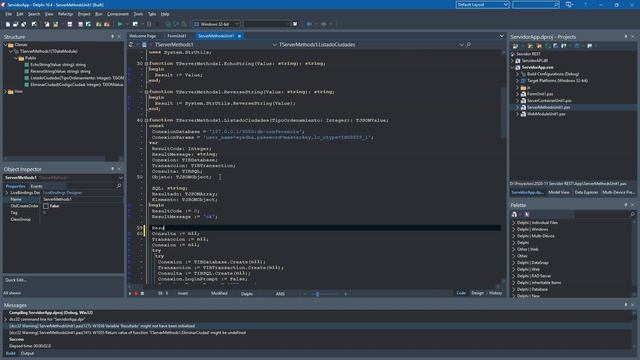This screenshot has width=640, height=360.
Task: Click the LiveBindings Designer link value
Action: click(63, 193)
